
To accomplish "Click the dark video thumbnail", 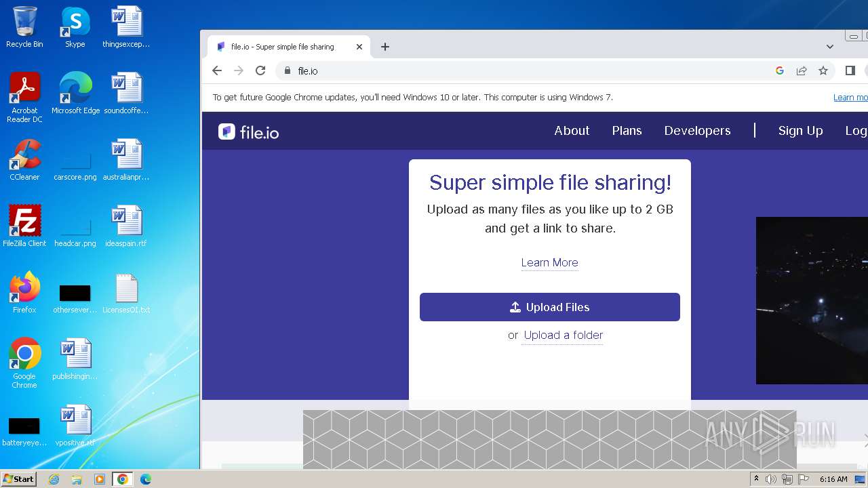I will [x=812, y=300].
